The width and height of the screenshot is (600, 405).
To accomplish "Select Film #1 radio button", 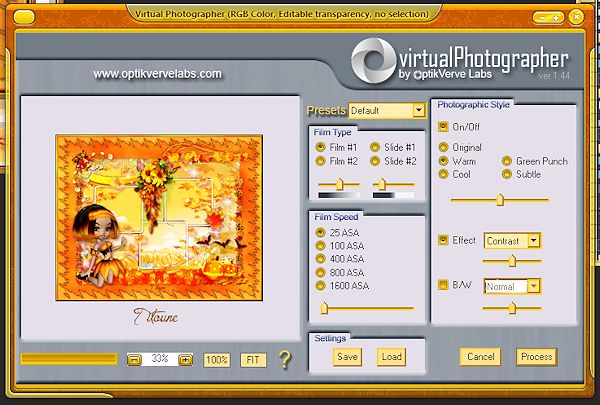I will [320, 147].
